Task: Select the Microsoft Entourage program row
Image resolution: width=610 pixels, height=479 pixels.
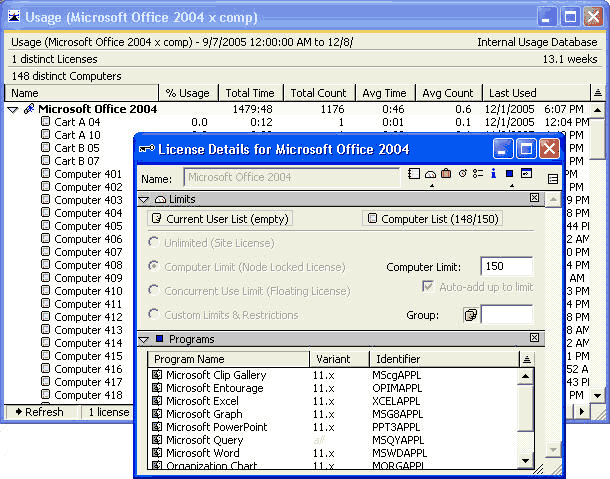Action: click(x=333, y=388)
